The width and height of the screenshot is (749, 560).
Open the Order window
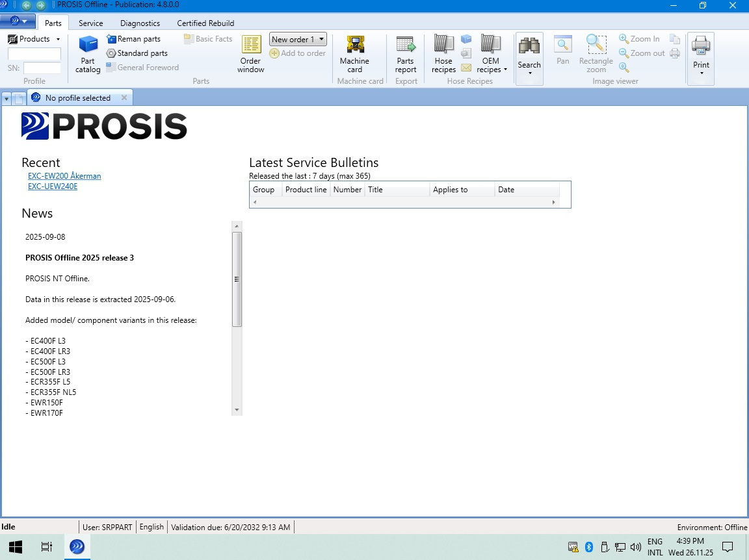click(x=250, y=53)
